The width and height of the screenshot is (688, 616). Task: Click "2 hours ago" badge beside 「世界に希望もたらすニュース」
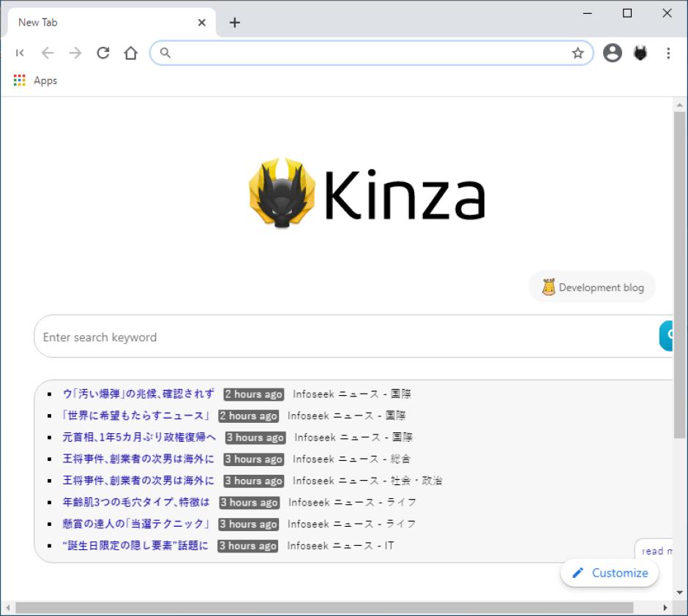[x=249, y=416]
